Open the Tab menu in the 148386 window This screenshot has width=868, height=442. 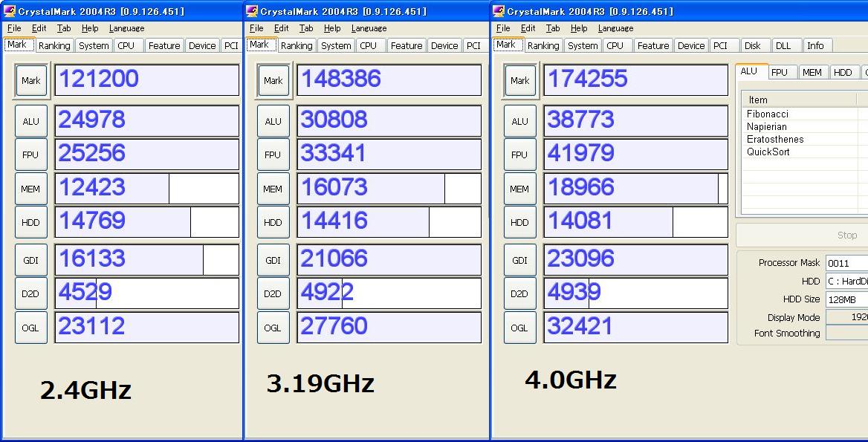(306, 28)
